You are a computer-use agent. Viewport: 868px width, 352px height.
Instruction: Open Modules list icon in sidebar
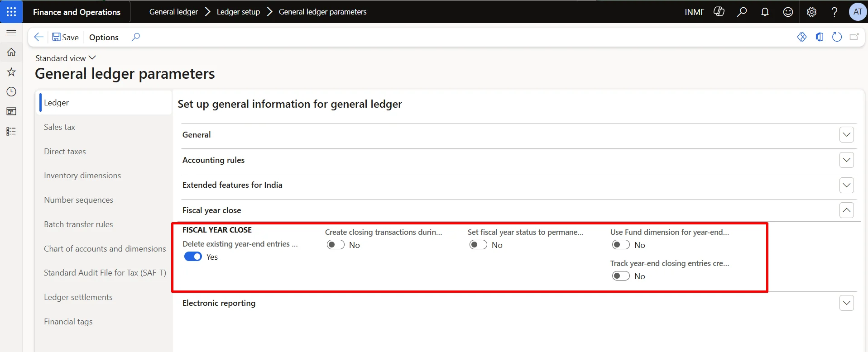[x=11, y=131]
